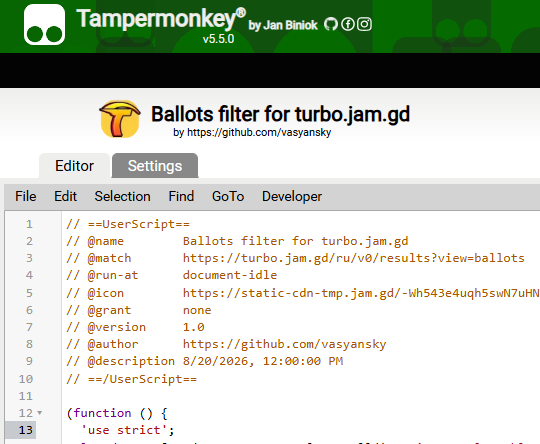Click the script's yellow T icon
The image size is (540, 444).
[x=120, y=119]
